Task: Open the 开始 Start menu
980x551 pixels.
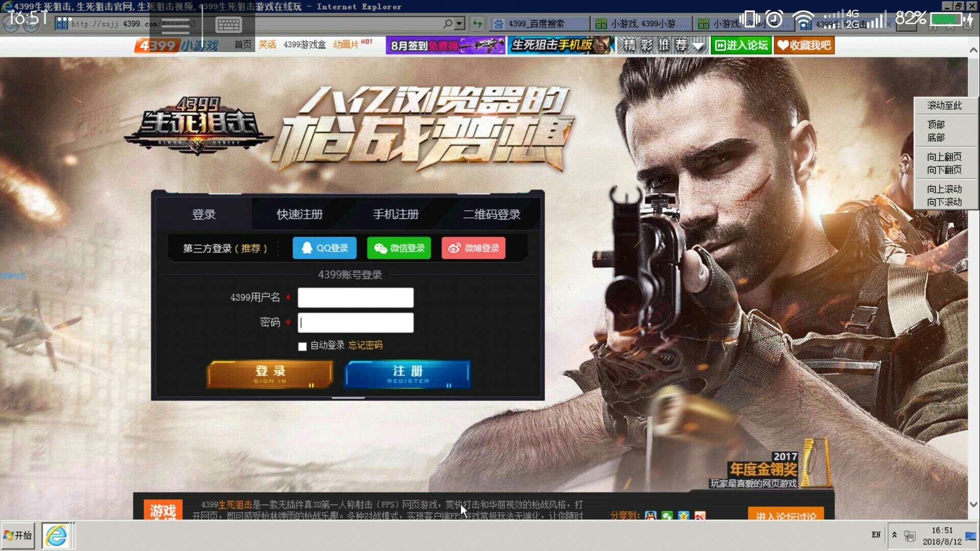Action: click(x=18, y=535)
